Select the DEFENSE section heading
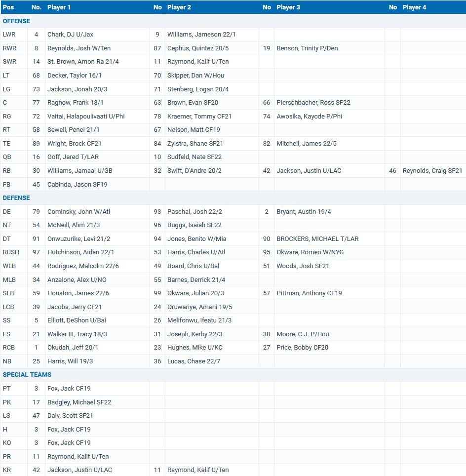This screenshot has height=476, width=466. coord(16,198)
